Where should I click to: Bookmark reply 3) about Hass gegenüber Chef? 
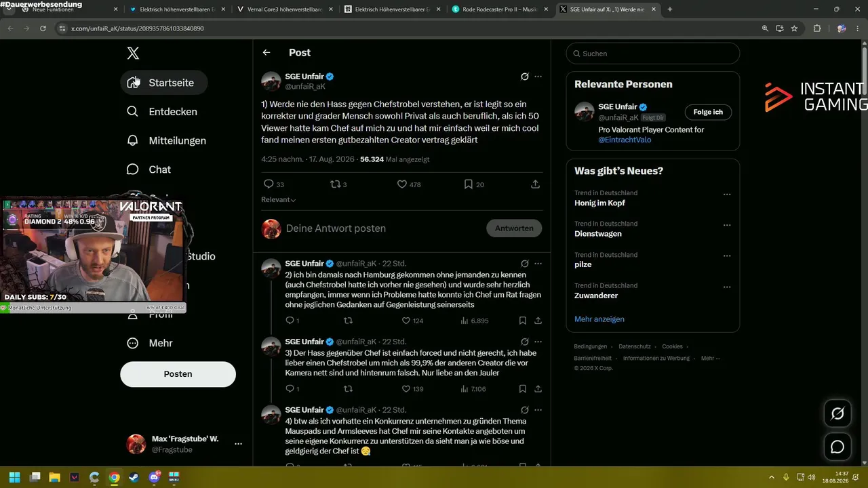pyautogui.click(x=522, y=389)
